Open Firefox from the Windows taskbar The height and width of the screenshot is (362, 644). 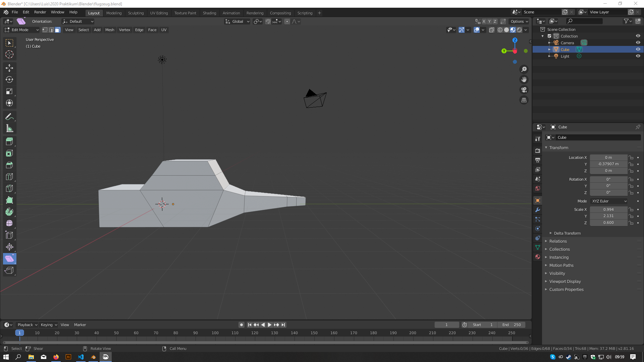pyautogui.click(x=56, y=357)
